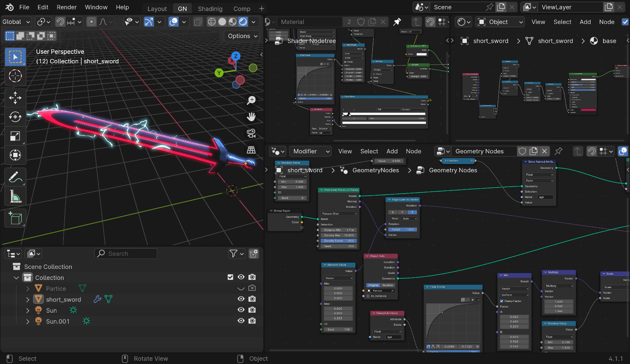
Task: Adjust the Density Factor slider
Action: (339, 241)
